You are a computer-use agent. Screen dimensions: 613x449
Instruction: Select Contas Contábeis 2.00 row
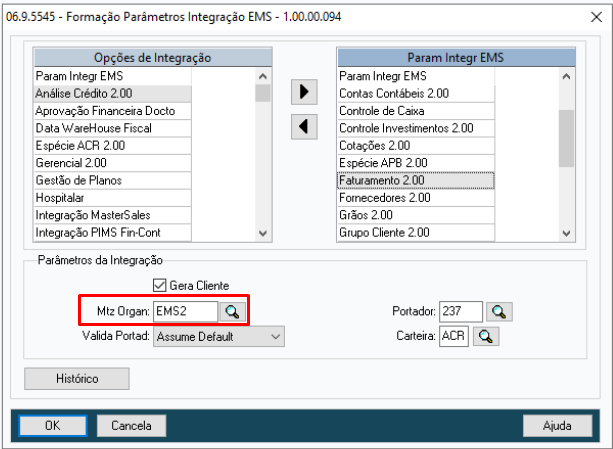tap(416, 94)
